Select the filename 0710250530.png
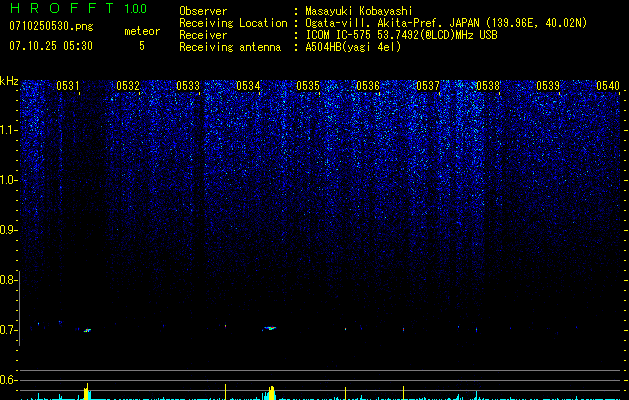 [x=51, y=26]
